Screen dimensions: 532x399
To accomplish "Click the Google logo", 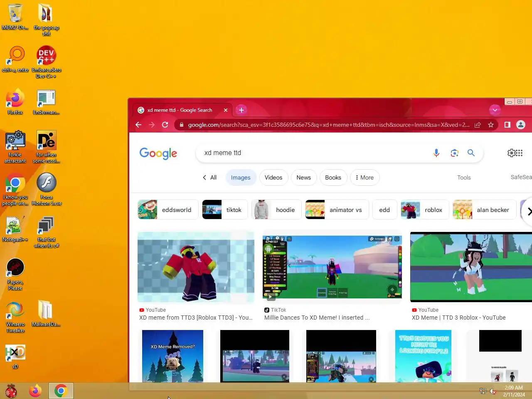I will [x=158, y=153].
